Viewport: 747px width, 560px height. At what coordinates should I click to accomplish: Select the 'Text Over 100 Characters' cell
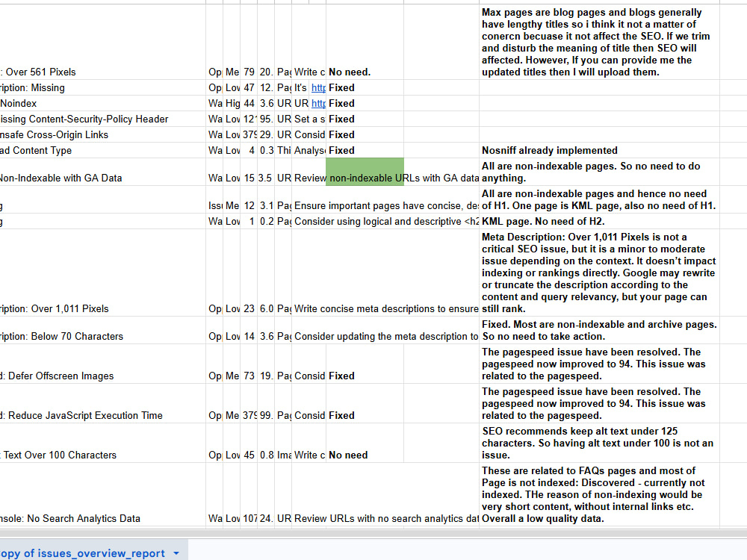(x=103, y=443)
